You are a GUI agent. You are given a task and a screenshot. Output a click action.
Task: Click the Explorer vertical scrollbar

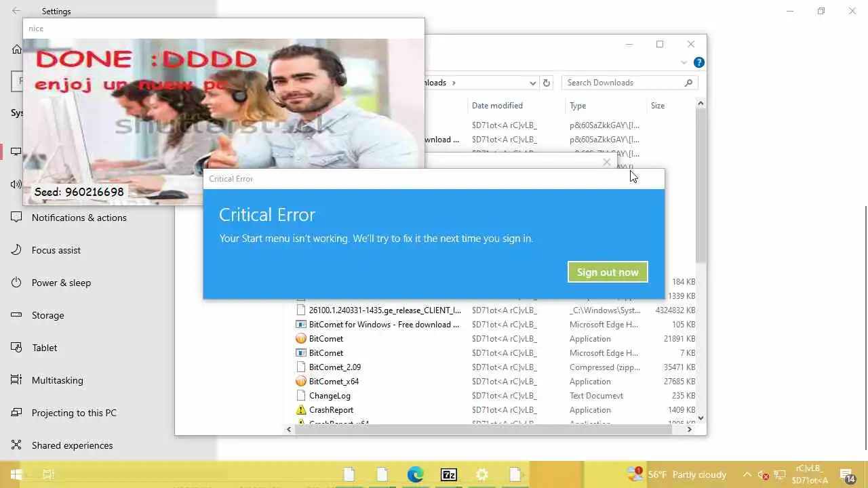(x=701, y=186)
